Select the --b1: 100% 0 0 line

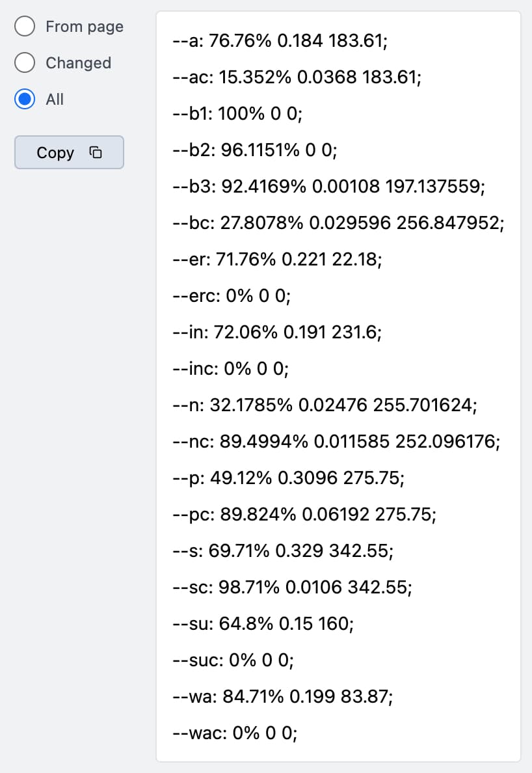pos(239,115)
